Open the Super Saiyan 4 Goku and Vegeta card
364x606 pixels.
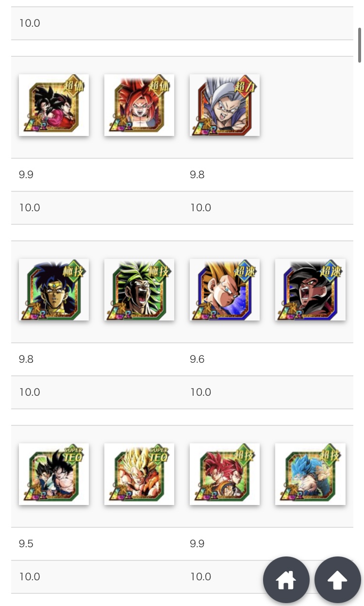pos(54,105)
